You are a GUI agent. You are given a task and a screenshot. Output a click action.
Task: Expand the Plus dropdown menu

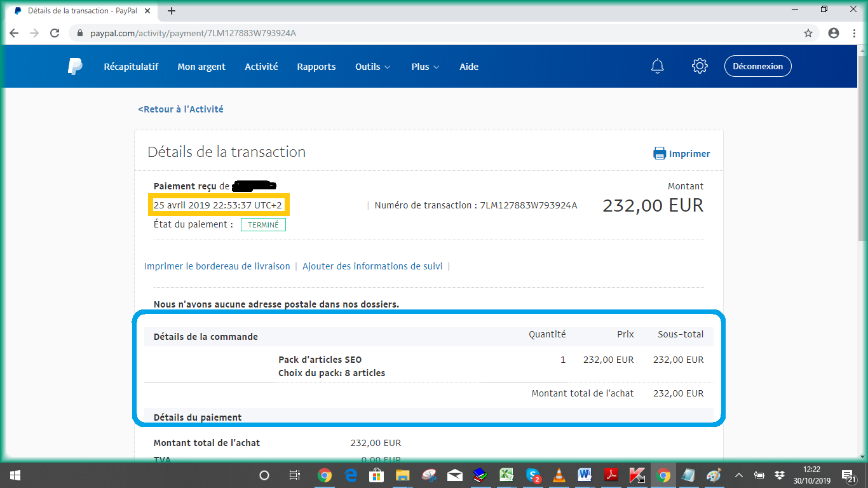[425, 67]
